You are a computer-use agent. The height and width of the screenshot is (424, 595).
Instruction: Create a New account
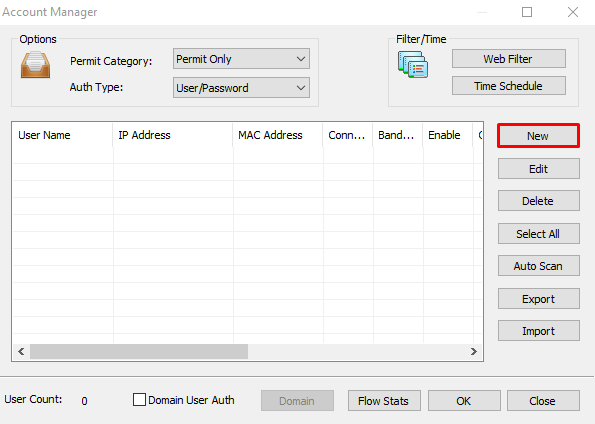(538, 136)
